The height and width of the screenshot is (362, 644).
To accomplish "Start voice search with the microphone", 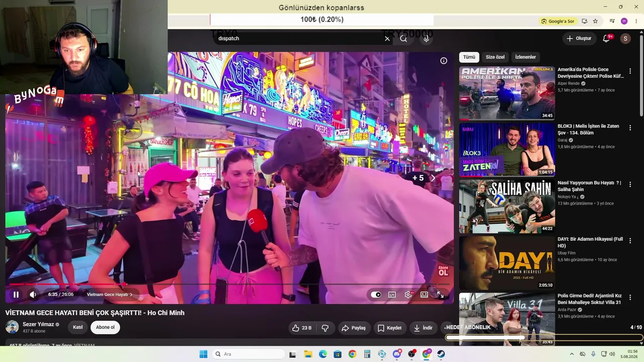I will click(x=426, y=38).
